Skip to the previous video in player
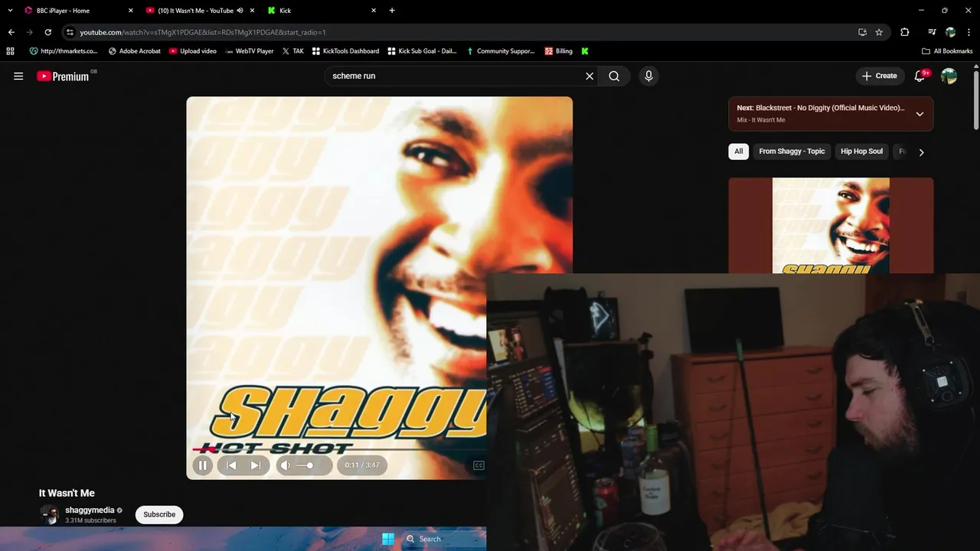This screenshot has height=551, width=980. pyautogui.click(x=231, y=465)
